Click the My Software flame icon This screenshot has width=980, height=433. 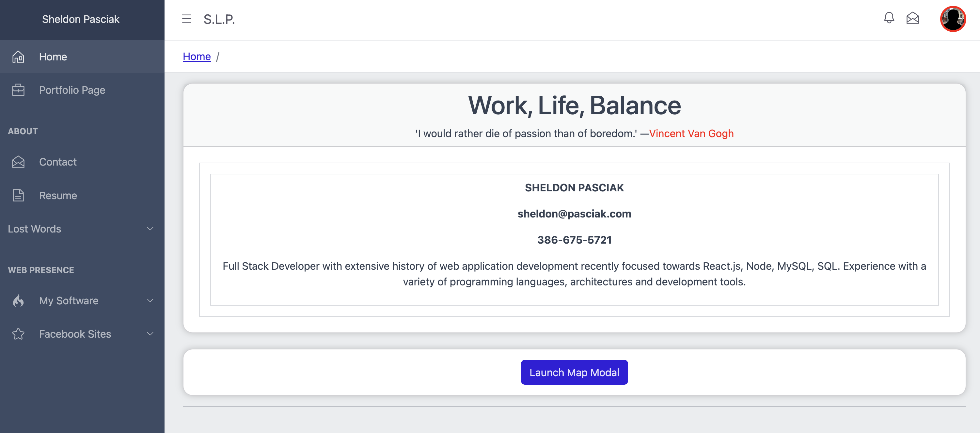(x=19, y=300)
